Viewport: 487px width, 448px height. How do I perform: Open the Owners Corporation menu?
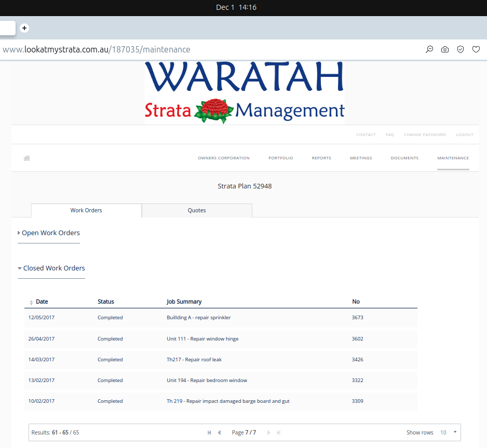(x=224, y=158)
